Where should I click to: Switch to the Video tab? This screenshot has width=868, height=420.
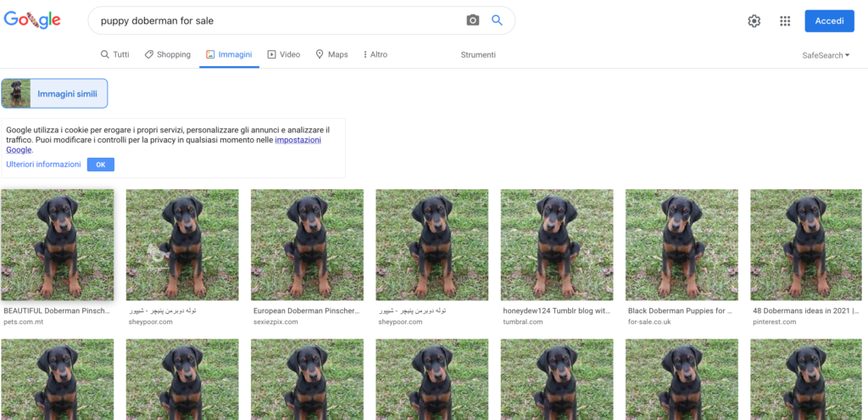[284, 54]
